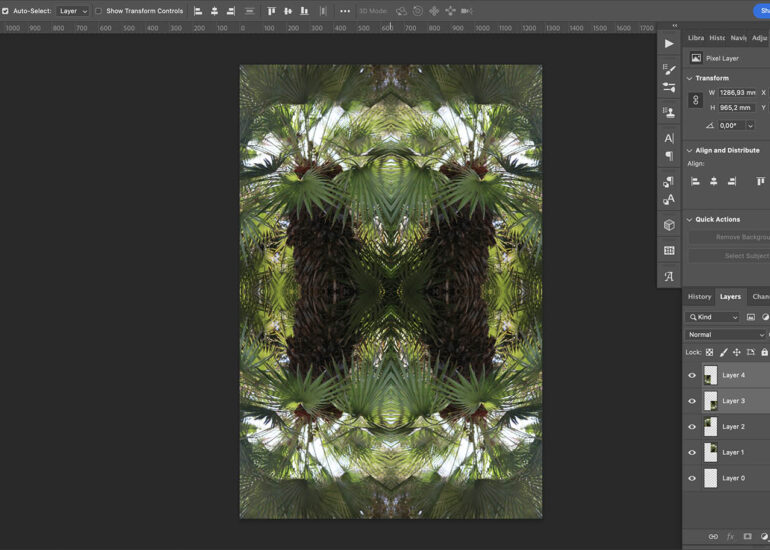The image size is (770, 550).
Task: Open the Glyphs panel icon
Action: 669,276
